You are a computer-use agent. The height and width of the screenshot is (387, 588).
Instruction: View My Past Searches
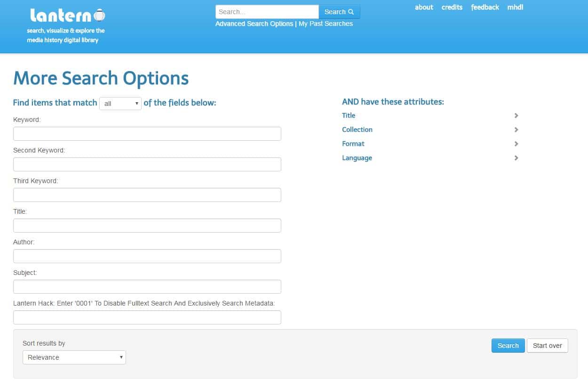(326, 24)
